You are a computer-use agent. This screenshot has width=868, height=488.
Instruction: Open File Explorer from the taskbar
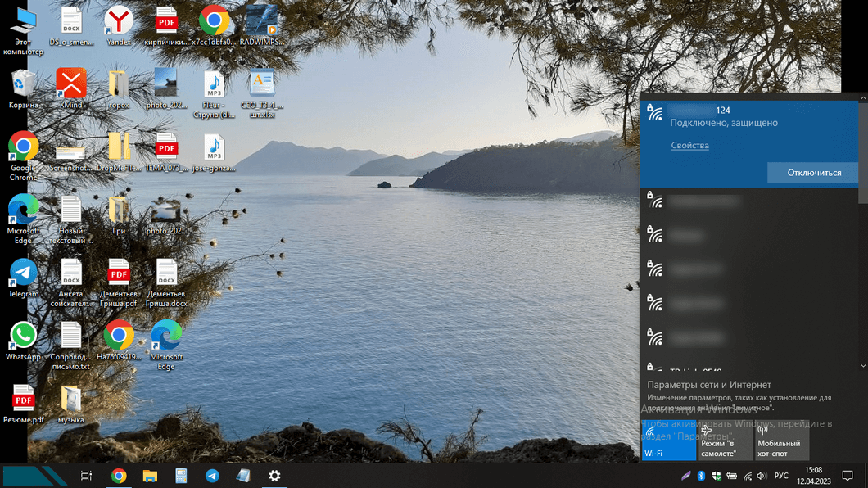coord(150,476)
